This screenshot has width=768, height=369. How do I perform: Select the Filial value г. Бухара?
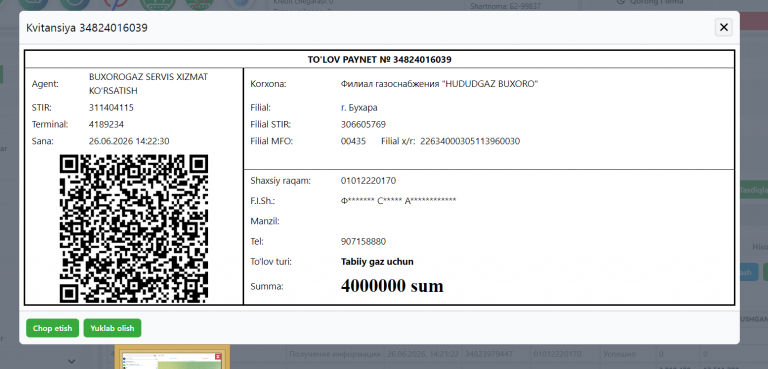(x=359, y=108)
